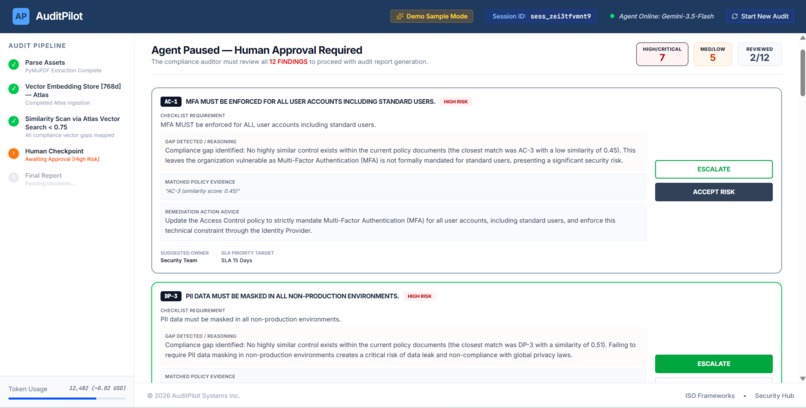Click the HIGH RISK tag on AC-1

(x=455, y=102)
